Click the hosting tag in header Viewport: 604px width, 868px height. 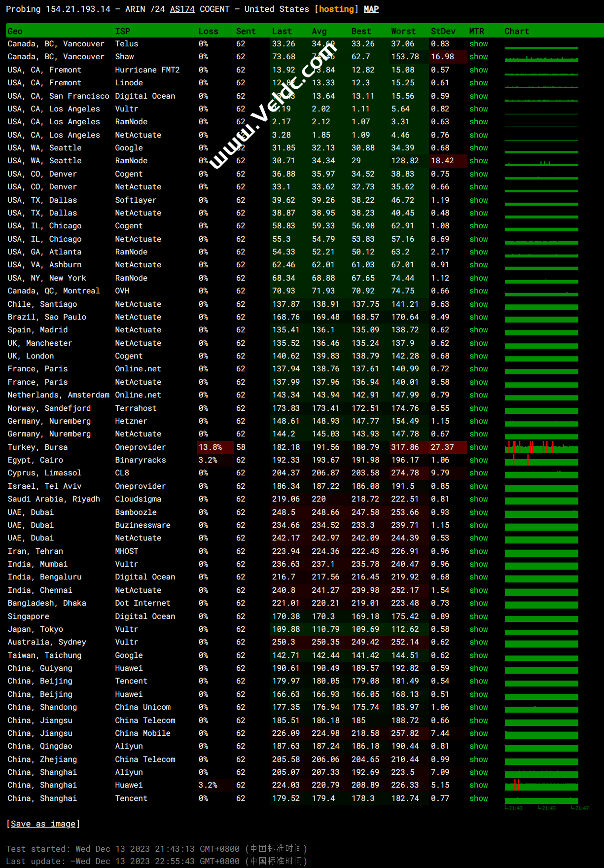336,9
